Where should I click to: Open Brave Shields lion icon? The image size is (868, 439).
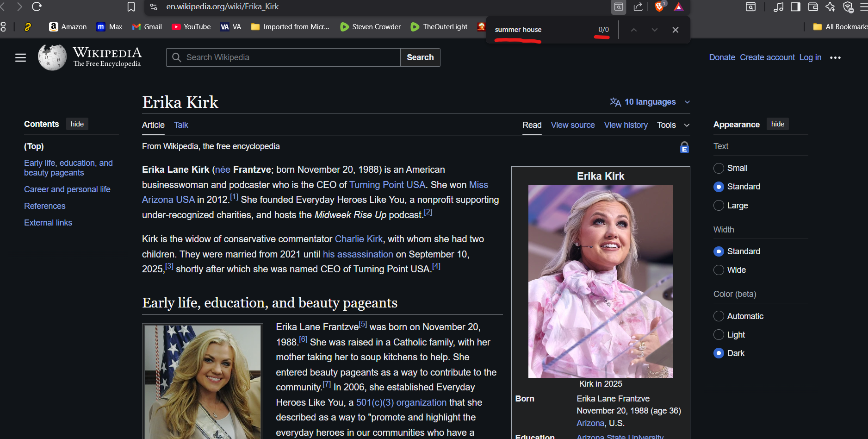point(660,6)
